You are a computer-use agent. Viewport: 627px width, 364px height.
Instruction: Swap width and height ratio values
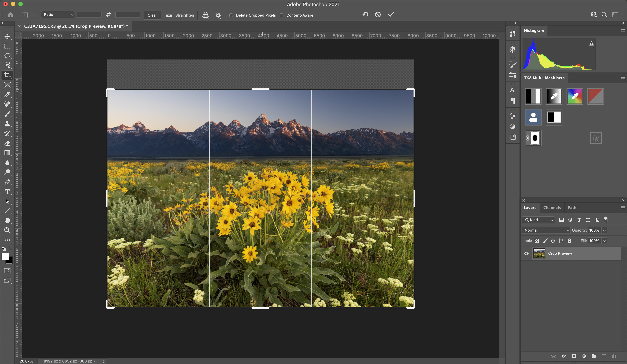[108, 15]
